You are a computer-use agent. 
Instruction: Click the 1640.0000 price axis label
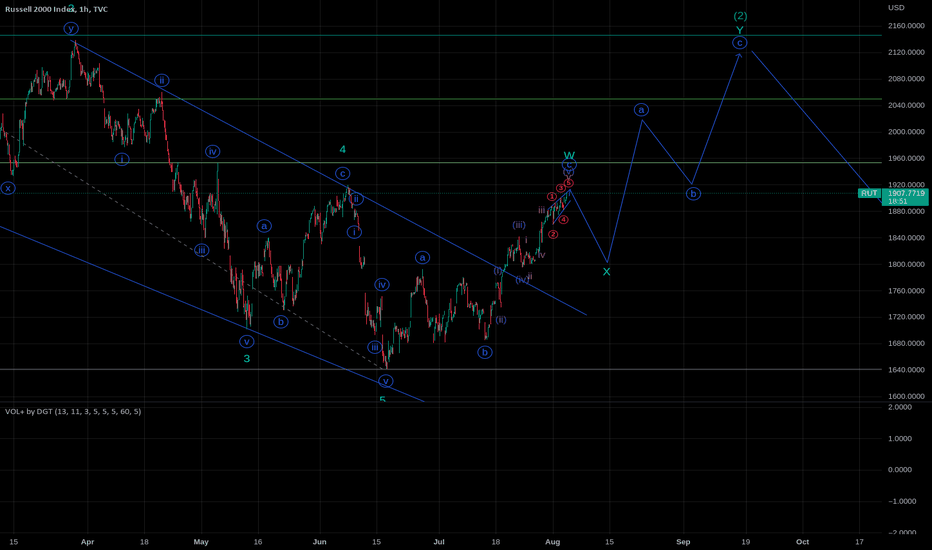pyautogui.click(x=906, y=370)
